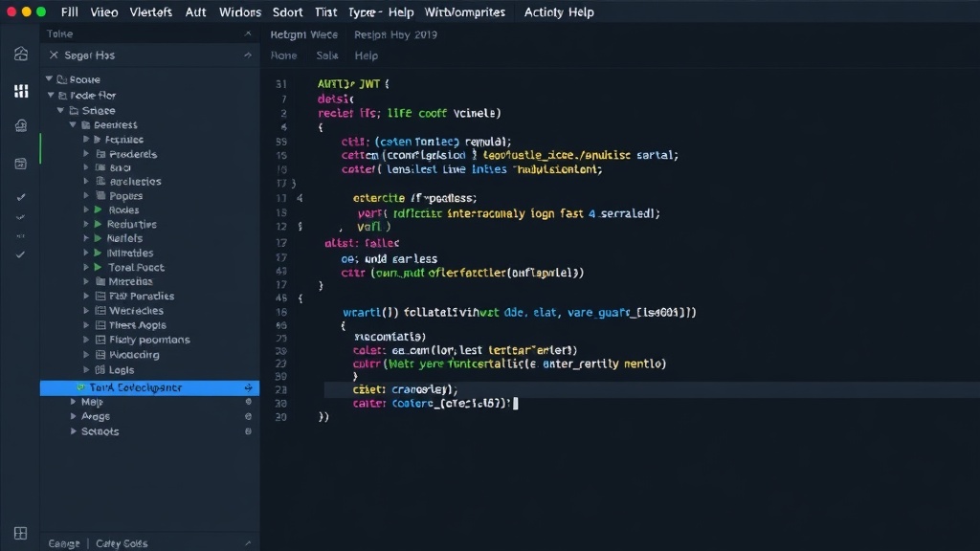The width and height of the screenshot is (980, 551).
Task: Click the fold marker beside line 46
Action: tap(301, 298)
